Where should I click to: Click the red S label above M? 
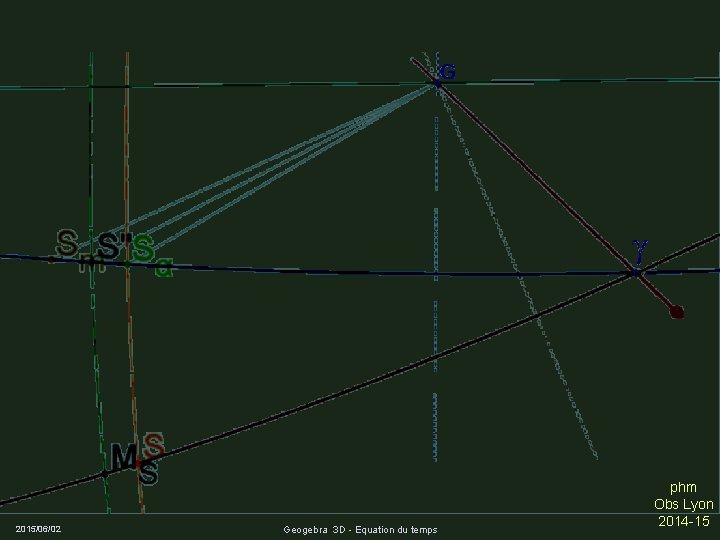pyautogui.click(x=154, y=444)
